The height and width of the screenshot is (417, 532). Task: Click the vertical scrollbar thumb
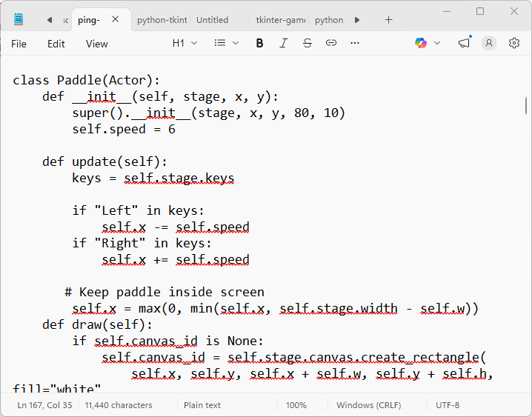[526, 105]
